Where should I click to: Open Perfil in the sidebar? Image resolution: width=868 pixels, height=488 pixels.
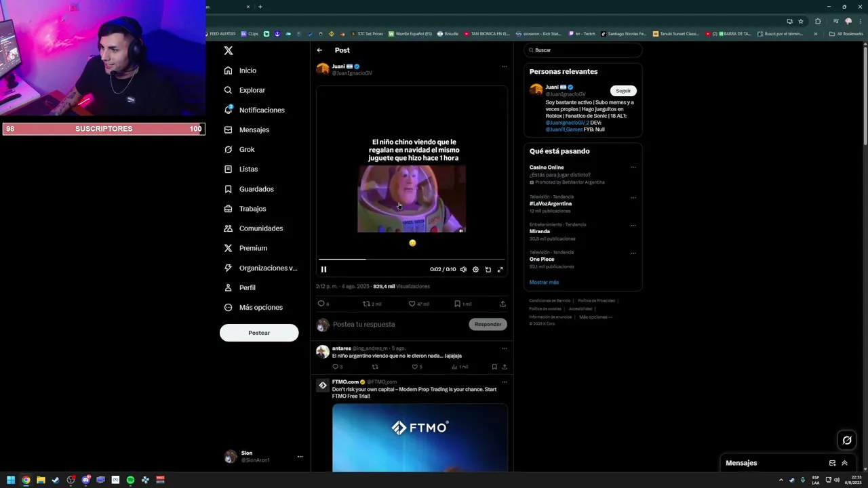point(239,287)
